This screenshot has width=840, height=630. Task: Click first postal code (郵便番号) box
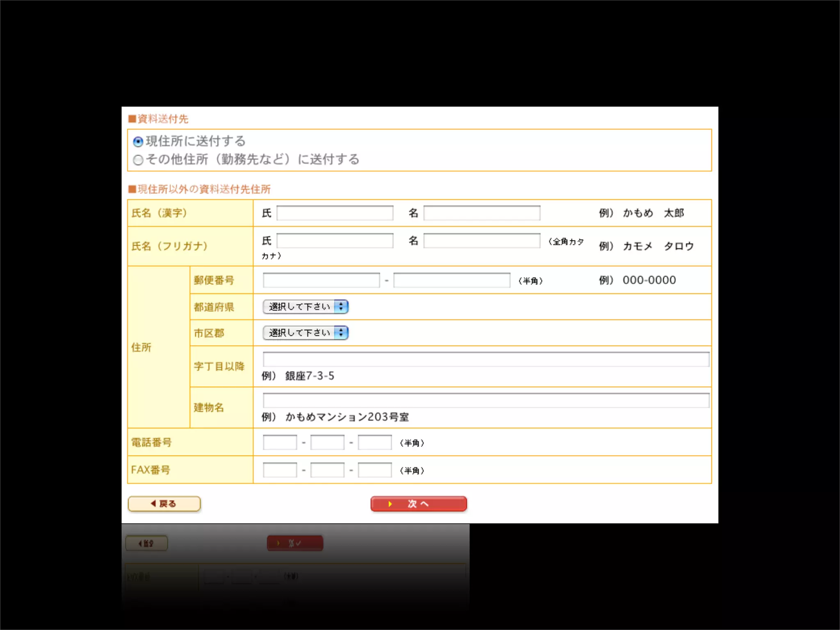point(321,281)
